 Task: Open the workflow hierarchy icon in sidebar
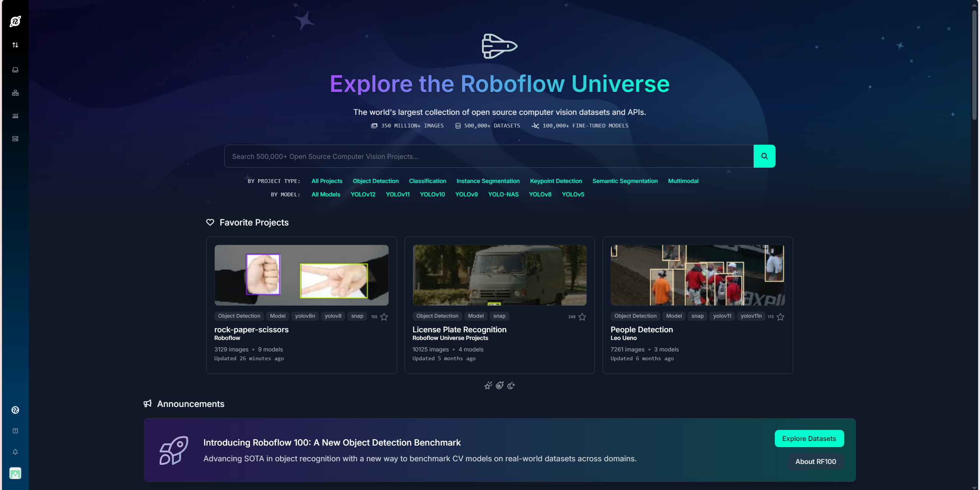point(15,93)
